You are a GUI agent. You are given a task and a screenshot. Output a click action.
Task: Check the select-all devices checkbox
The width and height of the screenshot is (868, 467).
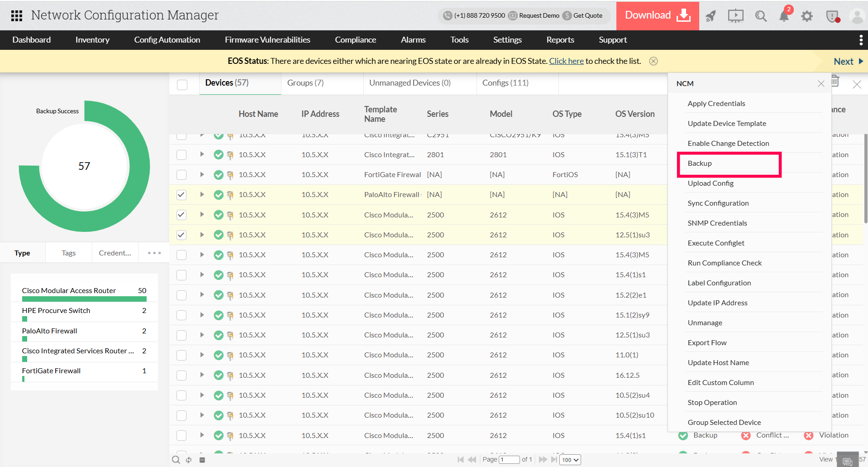(181, 85)
